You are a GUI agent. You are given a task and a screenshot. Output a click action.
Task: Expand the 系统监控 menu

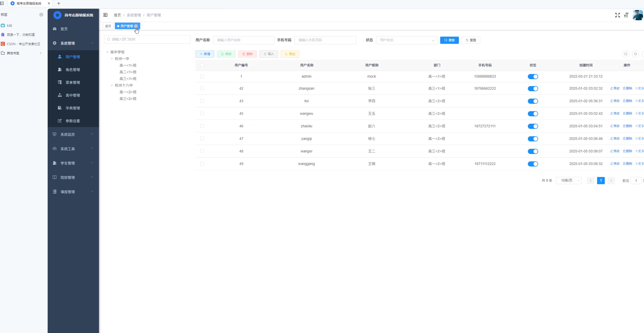73,134
